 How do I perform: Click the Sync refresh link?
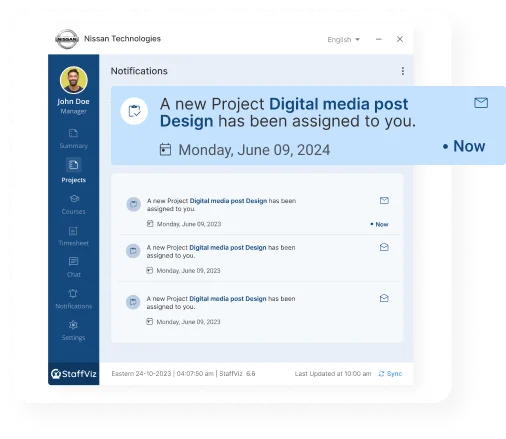[x=390, y=374]
